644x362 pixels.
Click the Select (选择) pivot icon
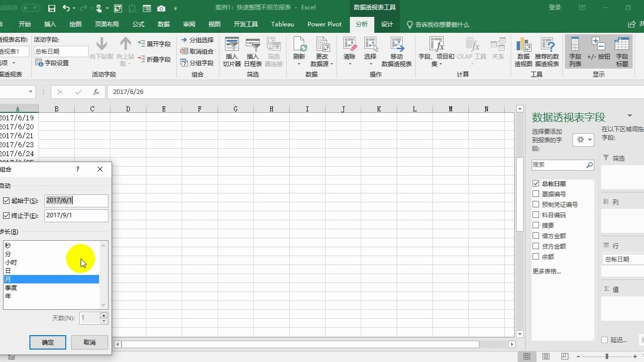point(370,52)
